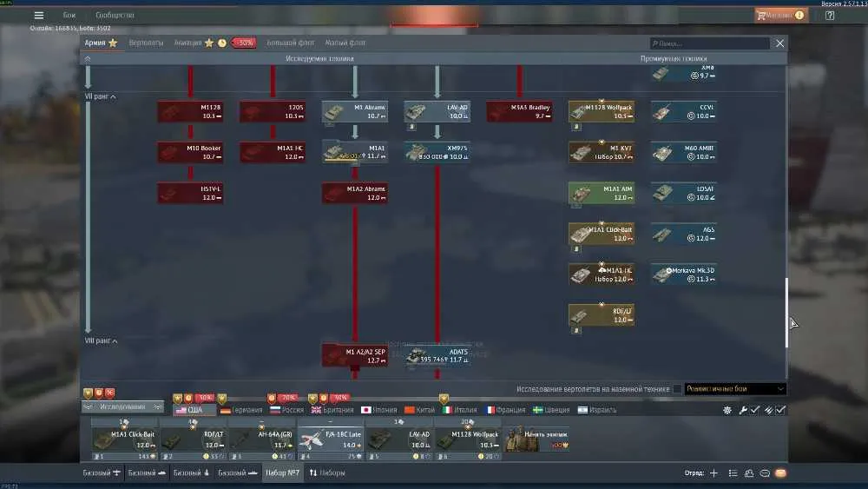This screenshot has width=868, height=489.
Task: Open the Бои menu
Action: 69,15
